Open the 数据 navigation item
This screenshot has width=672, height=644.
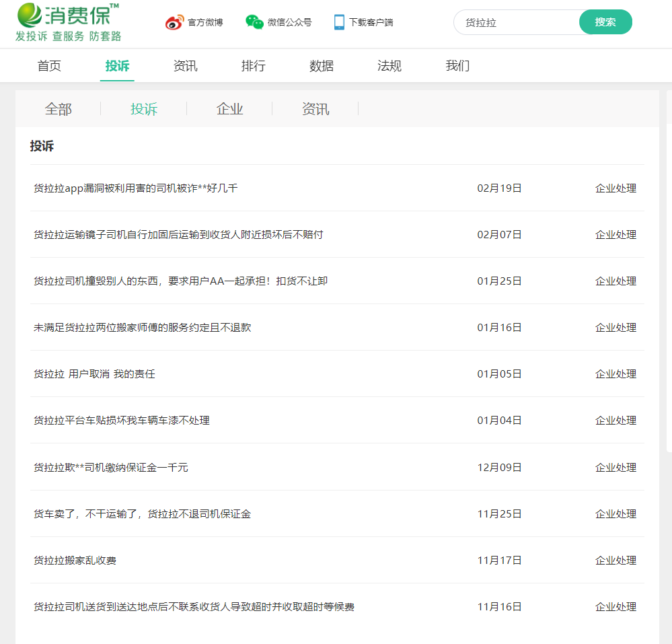[x=322, y=65]
